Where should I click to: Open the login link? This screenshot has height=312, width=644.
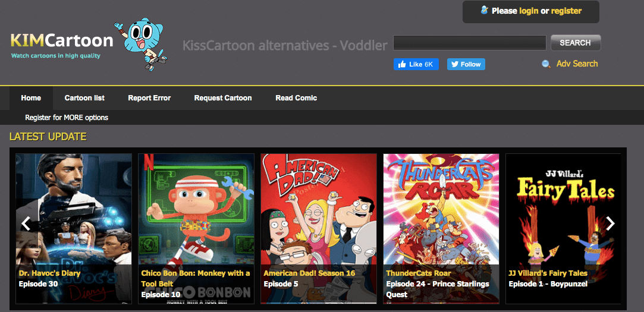tap(529, 11)
